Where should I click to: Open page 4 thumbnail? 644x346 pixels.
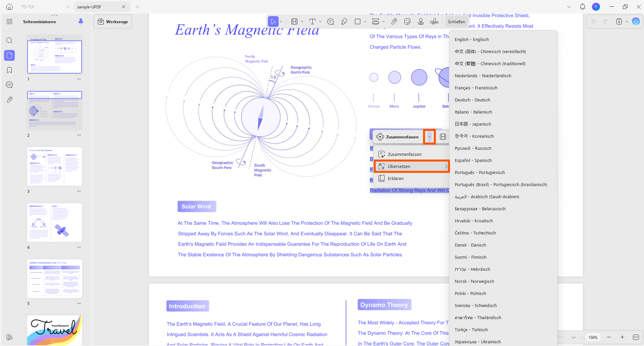(x=54, y=222)
